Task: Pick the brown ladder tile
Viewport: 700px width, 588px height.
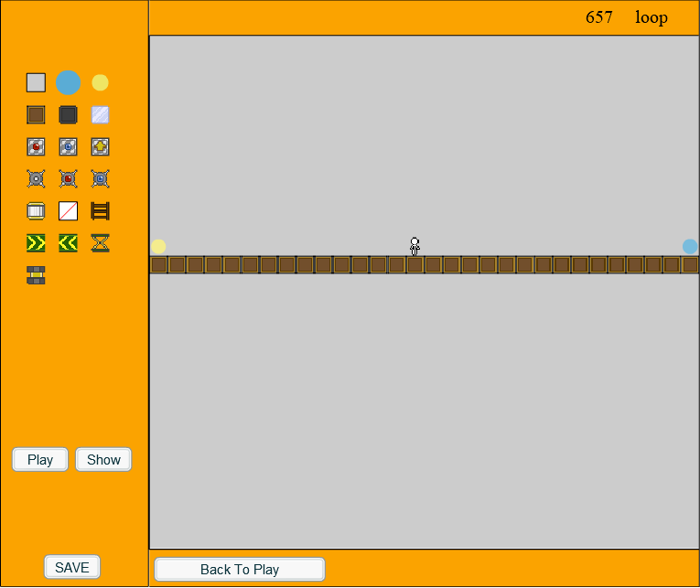Action: pyautogui.click(x=100, y=211)
